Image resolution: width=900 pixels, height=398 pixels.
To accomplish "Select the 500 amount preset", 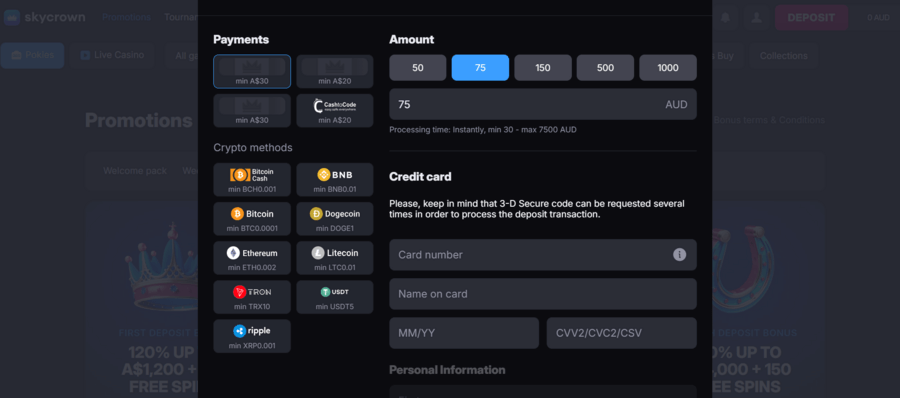I will pyautogui.click(x=605, y=68).
